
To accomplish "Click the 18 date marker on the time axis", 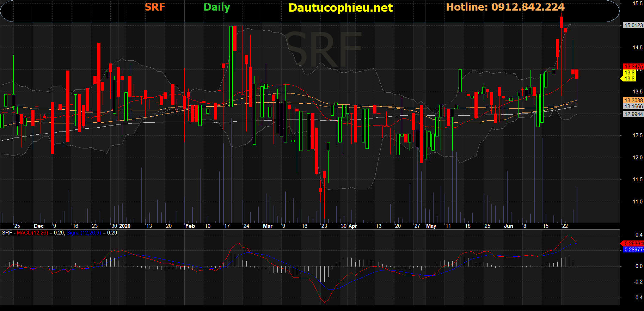I will click(x=468, y=226).
